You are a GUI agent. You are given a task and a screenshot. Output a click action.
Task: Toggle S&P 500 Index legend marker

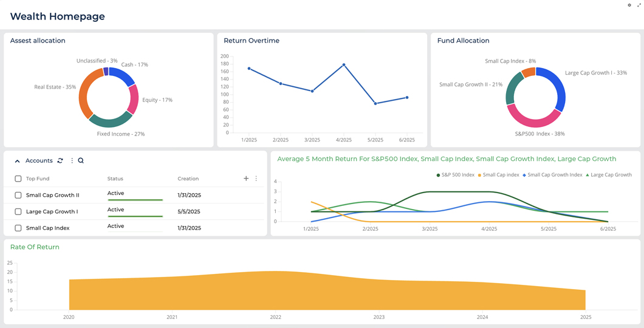439,175
